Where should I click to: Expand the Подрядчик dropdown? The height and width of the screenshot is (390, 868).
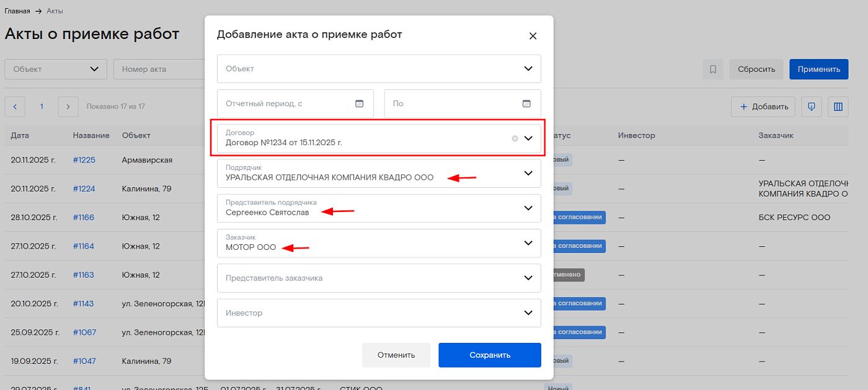click(x=528, y=173)
